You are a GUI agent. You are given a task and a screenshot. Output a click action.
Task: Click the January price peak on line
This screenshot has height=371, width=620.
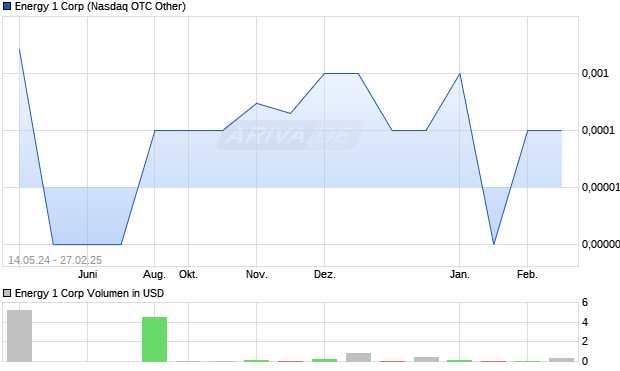coord(459,74)
